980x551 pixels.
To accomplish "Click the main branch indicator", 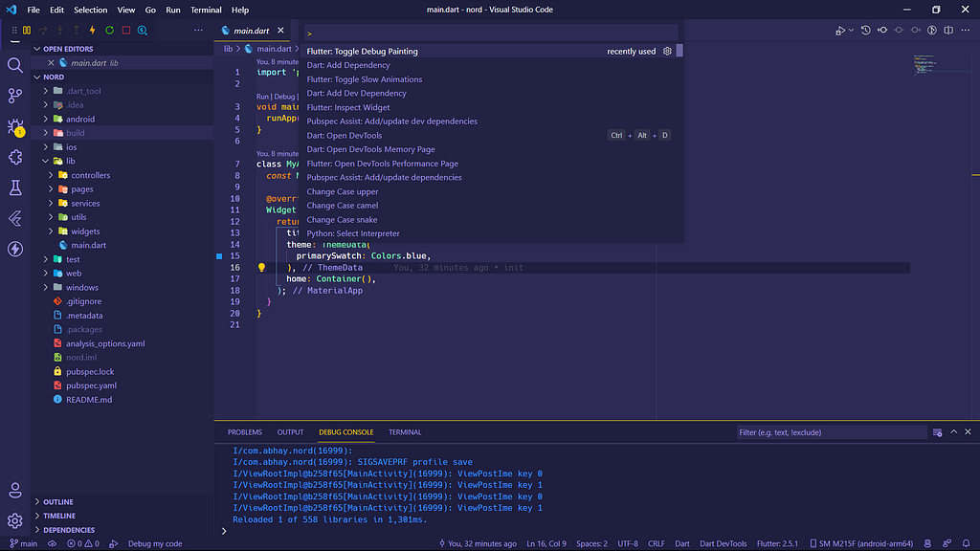I will [24, 543].
